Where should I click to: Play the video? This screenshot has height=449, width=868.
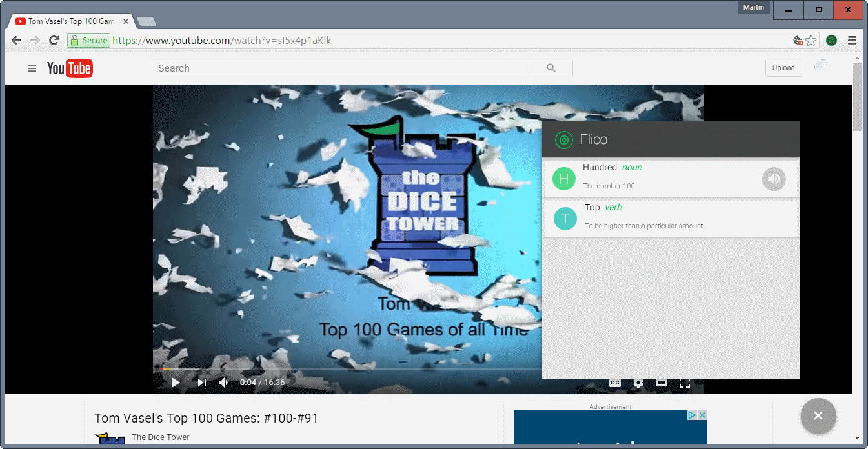coord(176,383)
